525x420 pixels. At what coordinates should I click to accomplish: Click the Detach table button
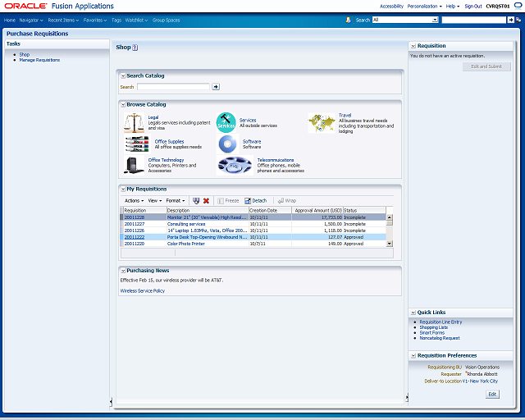click(256, 201)
